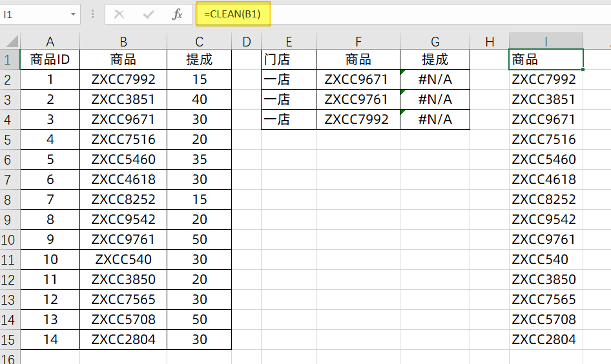Click cell A1 containing 商品ID

pos(50,59)
